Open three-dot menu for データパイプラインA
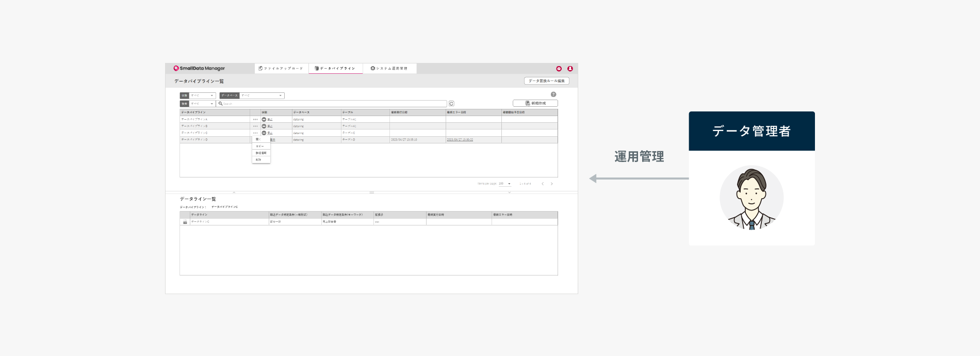Viewport: 980px width, 356px height. 255,119
